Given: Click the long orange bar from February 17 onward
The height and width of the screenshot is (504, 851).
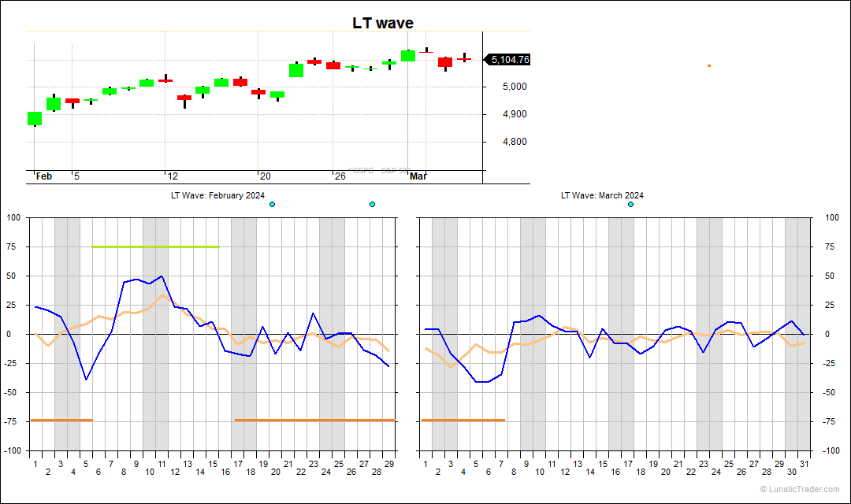Looking at the screenshot, I should [314, 420].
